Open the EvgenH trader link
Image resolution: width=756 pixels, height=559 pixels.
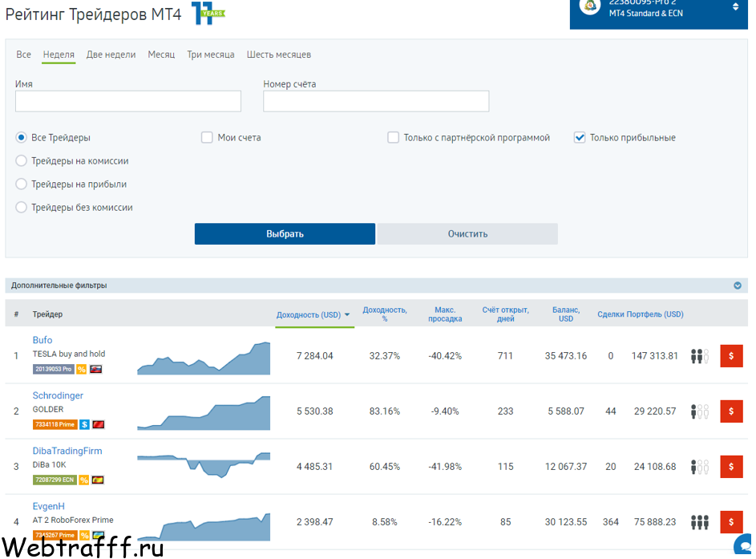click(49, 506)
